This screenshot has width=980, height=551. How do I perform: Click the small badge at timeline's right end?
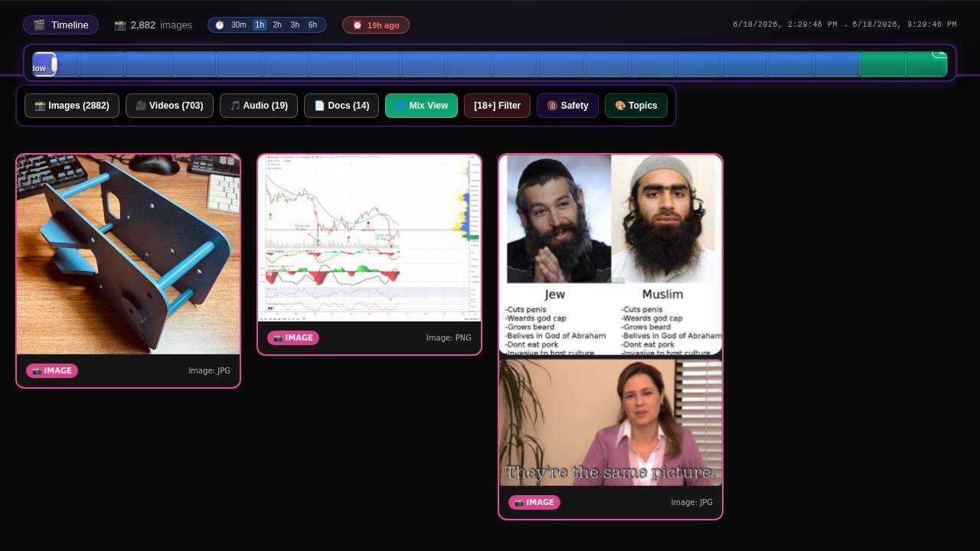[940, 54]
